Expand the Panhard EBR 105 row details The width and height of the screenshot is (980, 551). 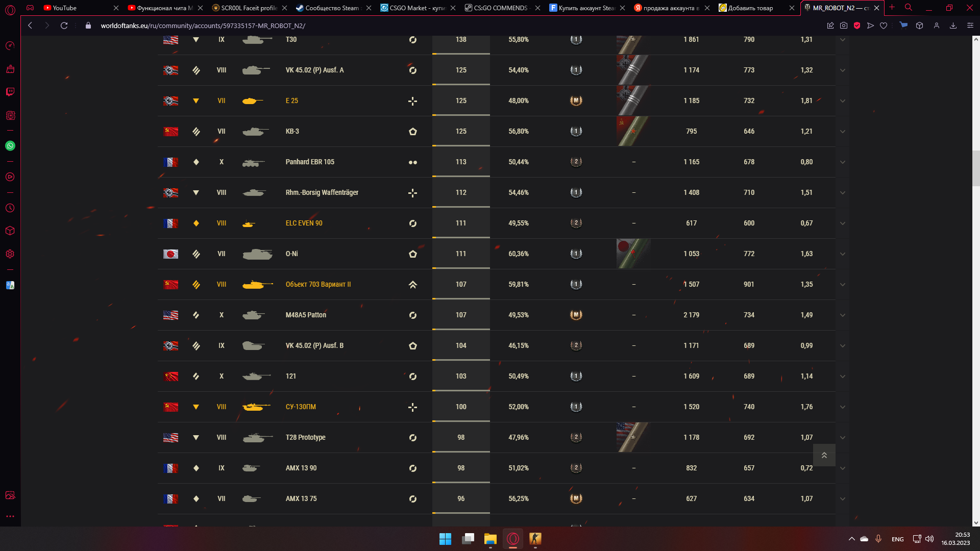843,162
